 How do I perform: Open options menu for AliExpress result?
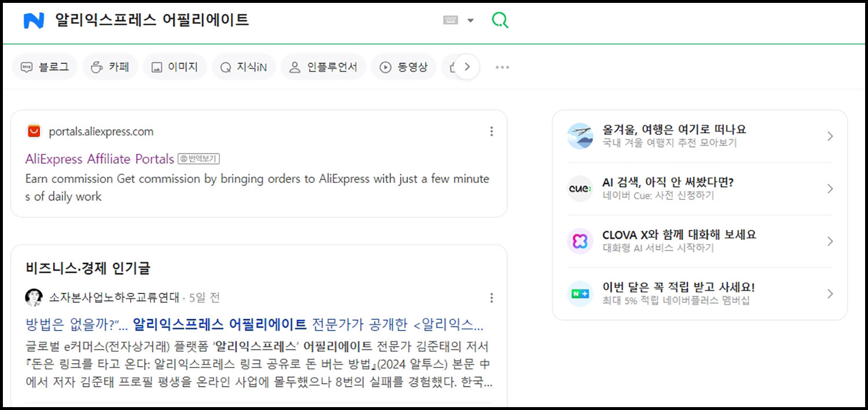click(x=491, y=131)
